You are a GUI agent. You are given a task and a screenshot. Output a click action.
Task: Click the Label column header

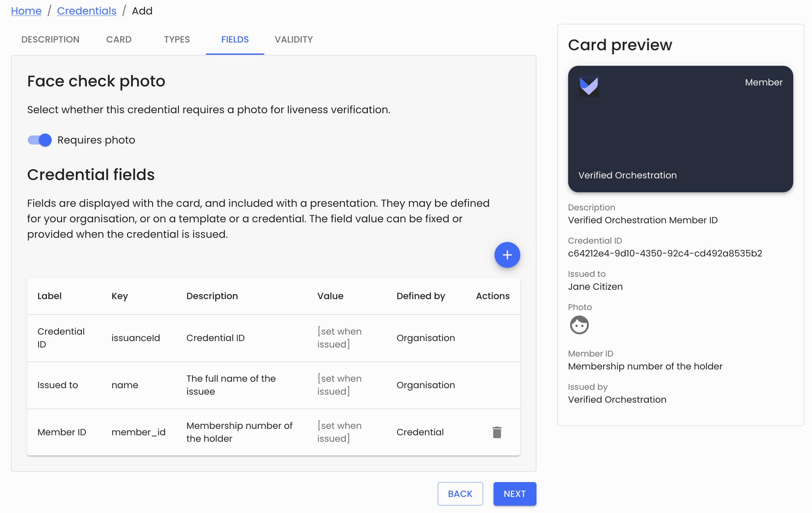tap(49, 296)
